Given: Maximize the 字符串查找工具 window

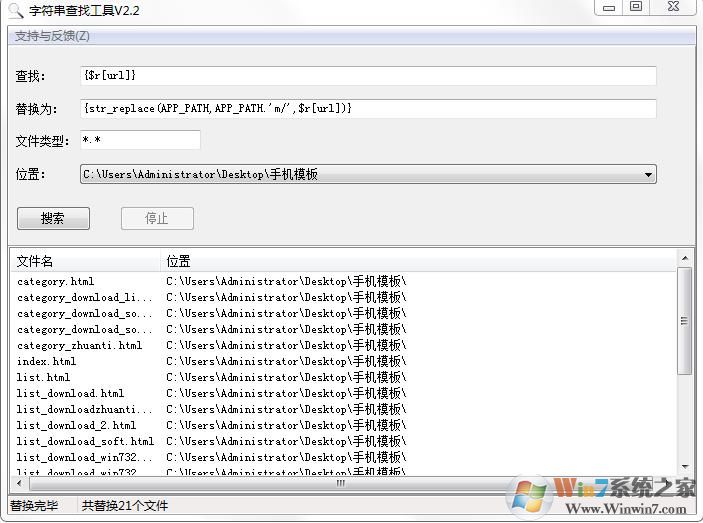Looking at the screenshot, I should tap(636, 7).
